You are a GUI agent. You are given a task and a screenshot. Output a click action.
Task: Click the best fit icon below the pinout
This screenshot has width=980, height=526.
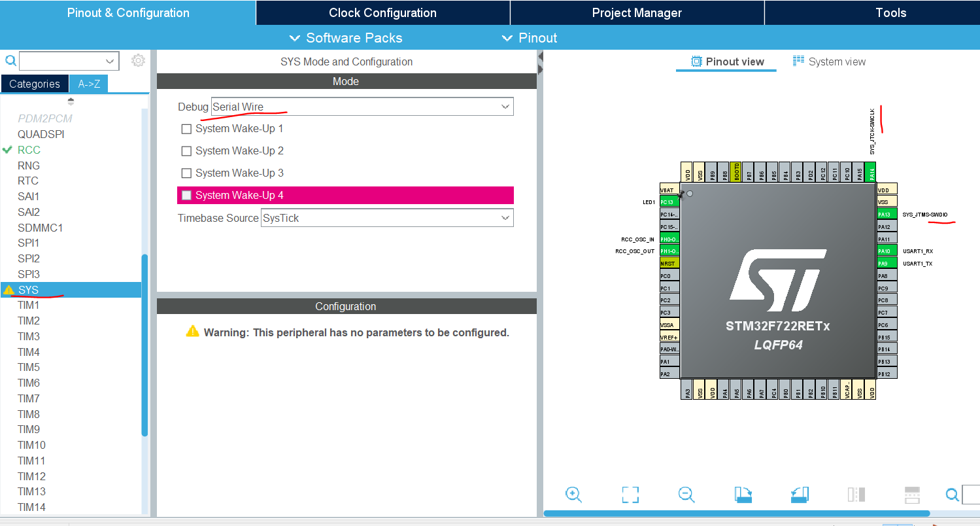[x=630, y=495]
